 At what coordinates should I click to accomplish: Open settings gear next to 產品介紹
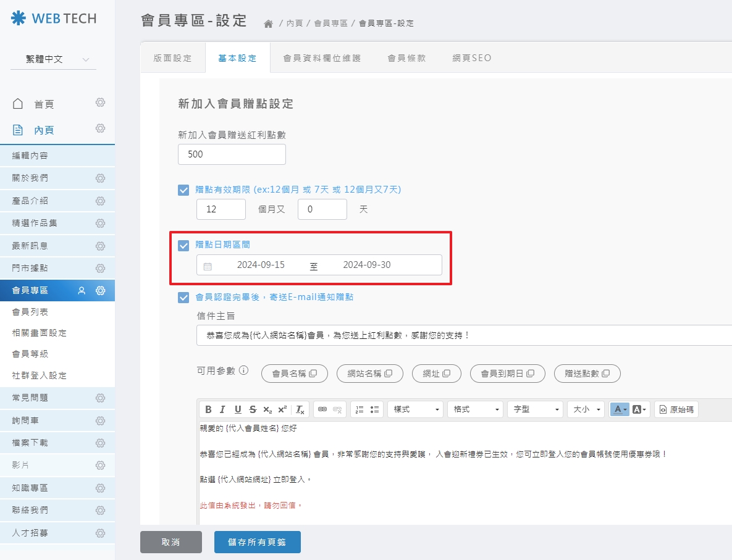point(100,201)
